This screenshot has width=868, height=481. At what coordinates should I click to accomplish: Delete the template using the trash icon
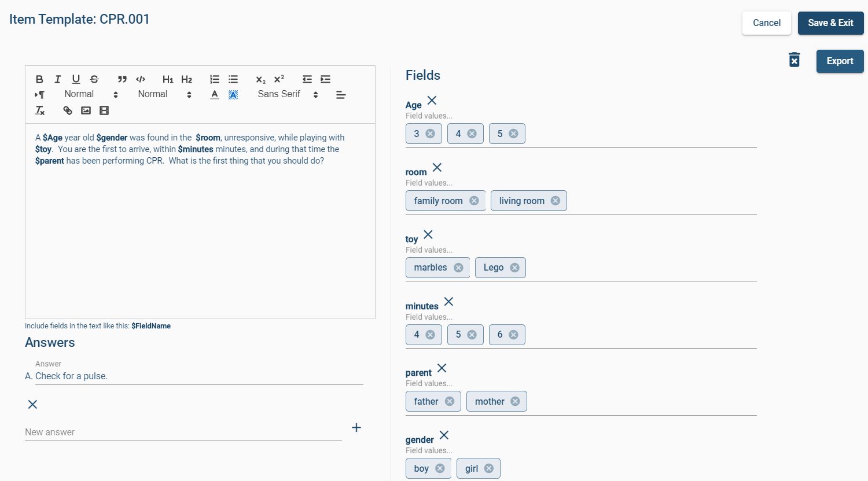[794, 60]
